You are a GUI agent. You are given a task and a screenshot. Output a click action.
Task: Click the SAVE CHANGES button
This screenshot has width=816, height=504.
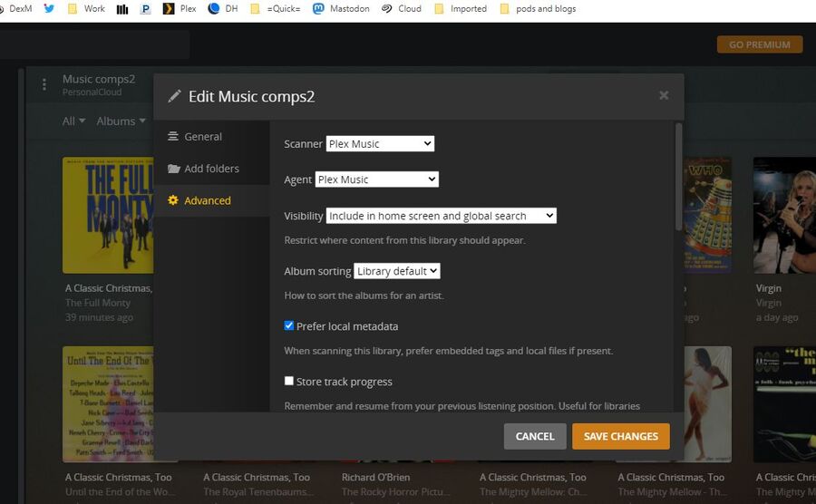coord(621,436)
